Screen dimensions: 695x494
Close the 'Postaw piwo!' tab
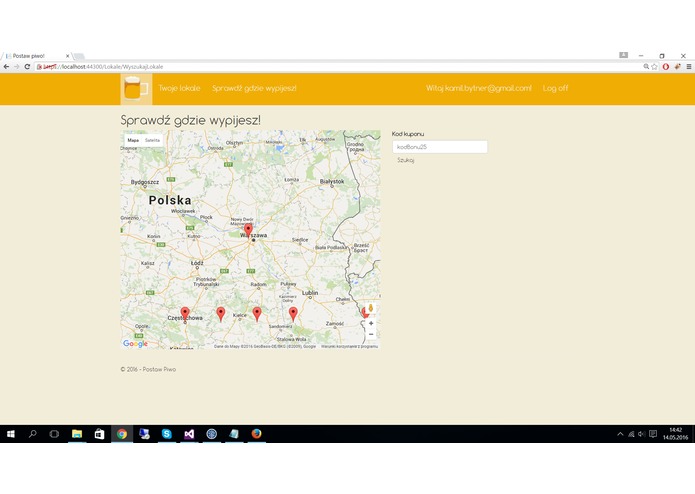67,56
